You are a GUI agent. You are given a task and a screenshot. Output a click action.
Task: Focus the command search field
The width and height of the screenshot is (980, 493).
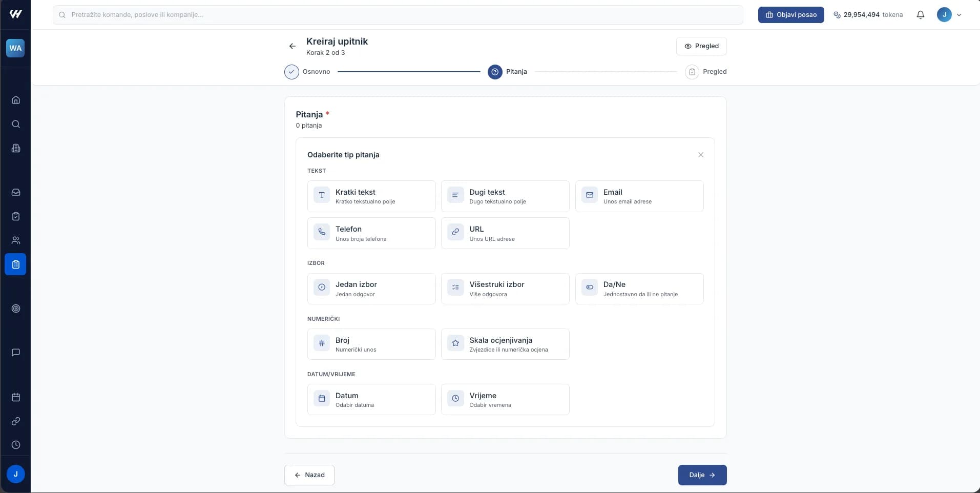click(x=398, y=15)
